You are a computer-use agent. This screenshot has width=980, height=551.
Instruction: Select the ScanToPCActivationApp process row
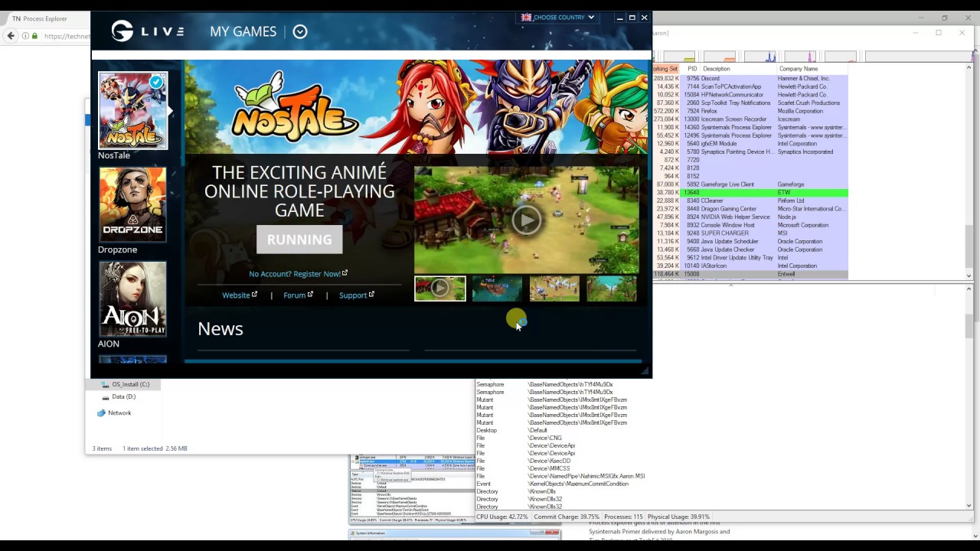click(750, 86)
